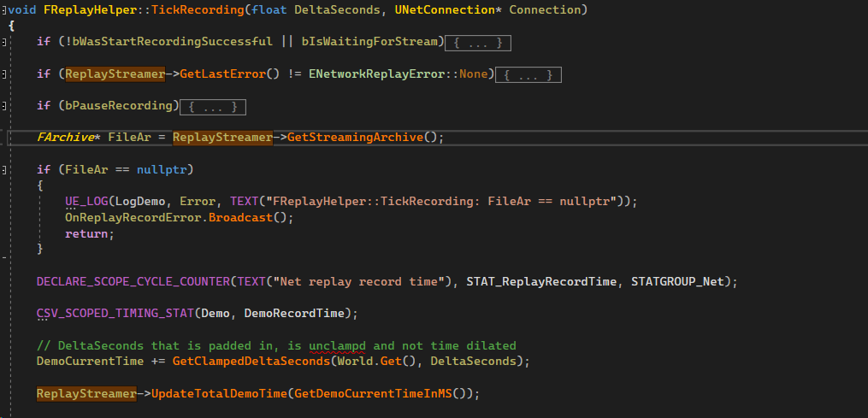868x418 pixels.
Task: Click DemoCurrentTime variable
Action: coord(91,362)
